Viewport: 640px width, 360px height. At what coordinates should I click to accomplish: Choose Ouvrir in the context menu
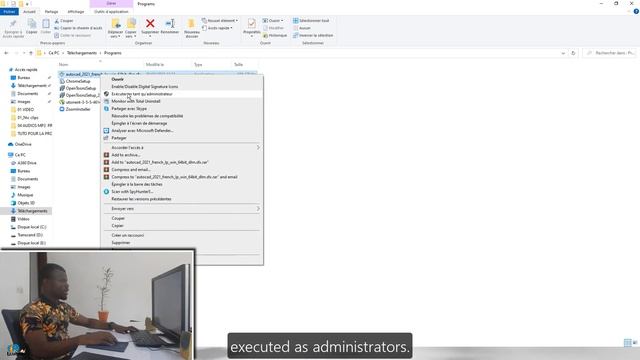tap(118, 79)
